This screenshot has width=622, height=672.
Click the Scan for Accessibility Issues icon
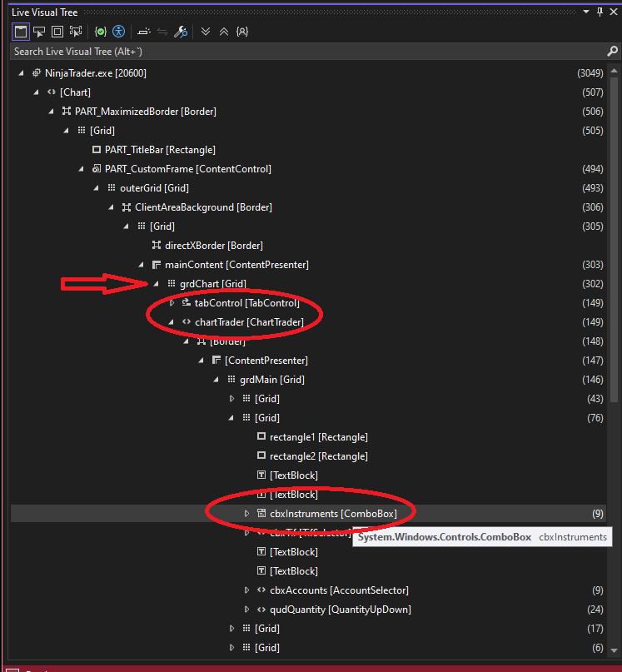click(119, 32)
